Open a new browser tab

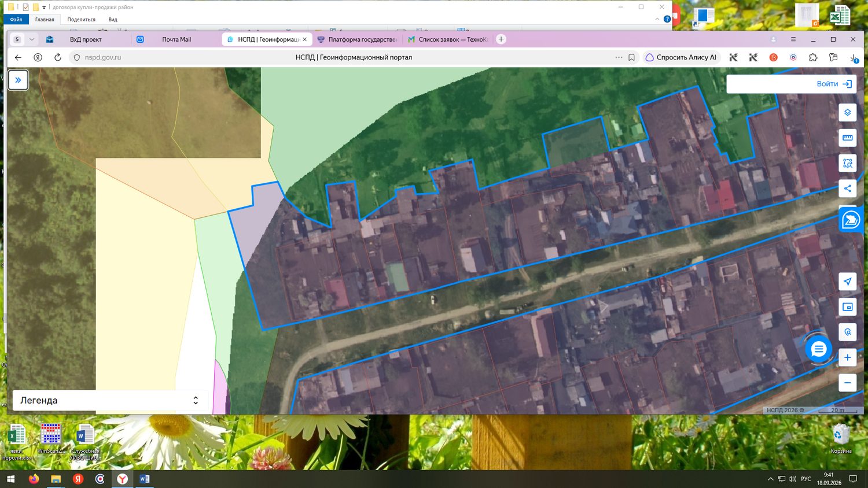[x=501, y=39]
